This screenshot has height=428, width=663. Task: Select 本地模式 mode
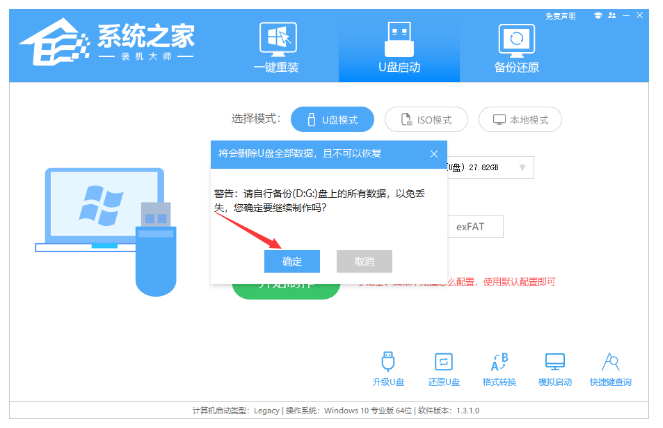pyautogui.click(x=520, y=119)
